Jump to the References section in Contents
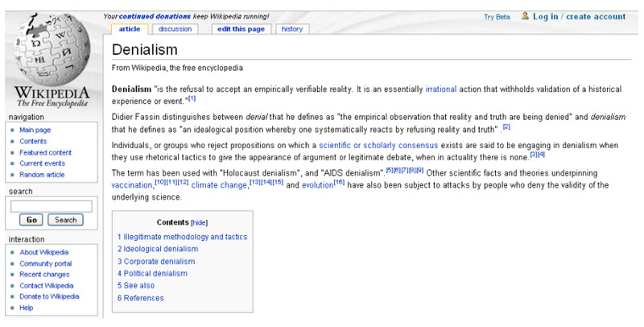This screenshot has width=644, height=327. tap(141, 298)
